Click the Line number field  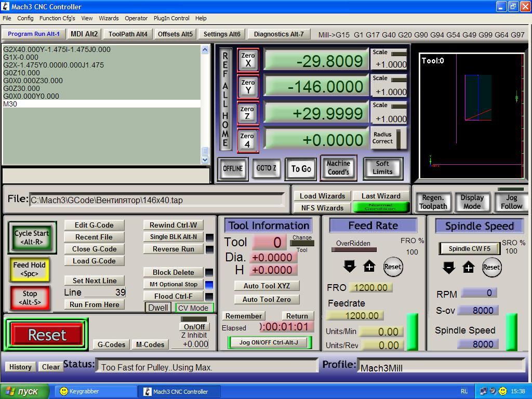tap(105, 292)
